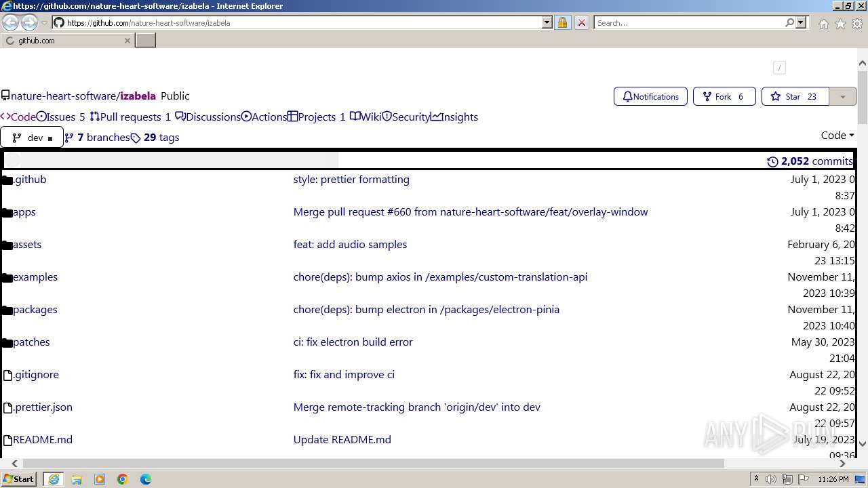Open the IE Home icon

(823, 24)
